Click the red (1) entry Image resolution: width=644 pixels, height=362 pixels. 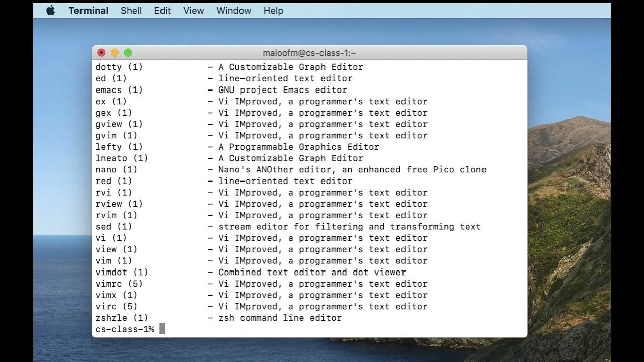[114, 181]
